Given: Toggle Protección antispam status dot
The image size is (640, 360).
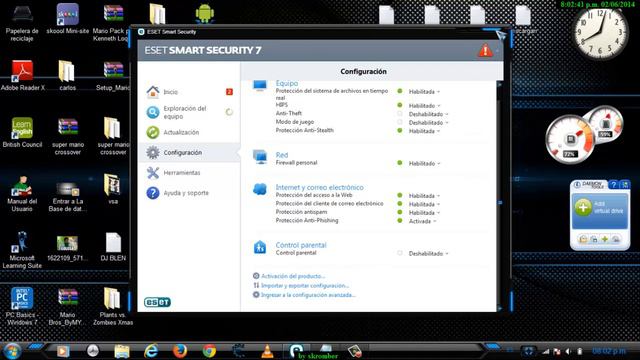Looking at the screenshot, I should tap(400, 212).
